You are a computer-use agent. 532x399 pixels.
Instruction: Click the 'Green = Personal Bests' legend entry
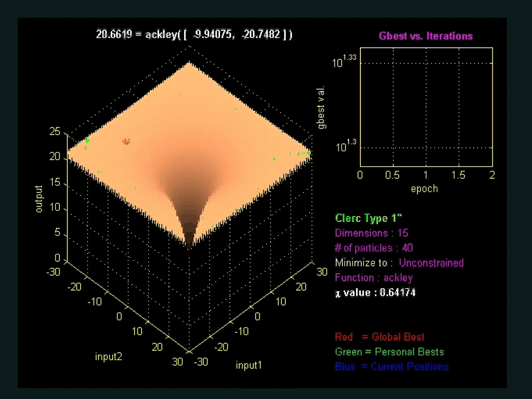click(x=389, y=352)
